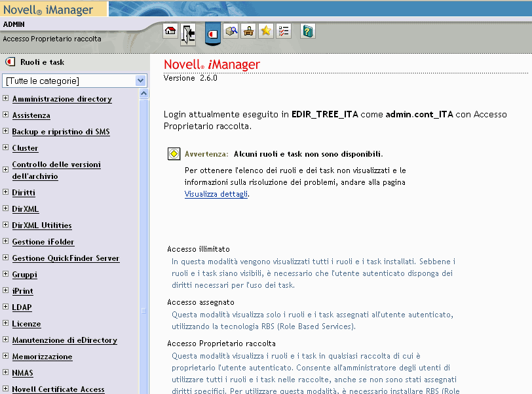Image resolution: width=532 pixels, height=394 pixels.
Task: Expand Amministrazione directory node
Action: click(5, 98)
